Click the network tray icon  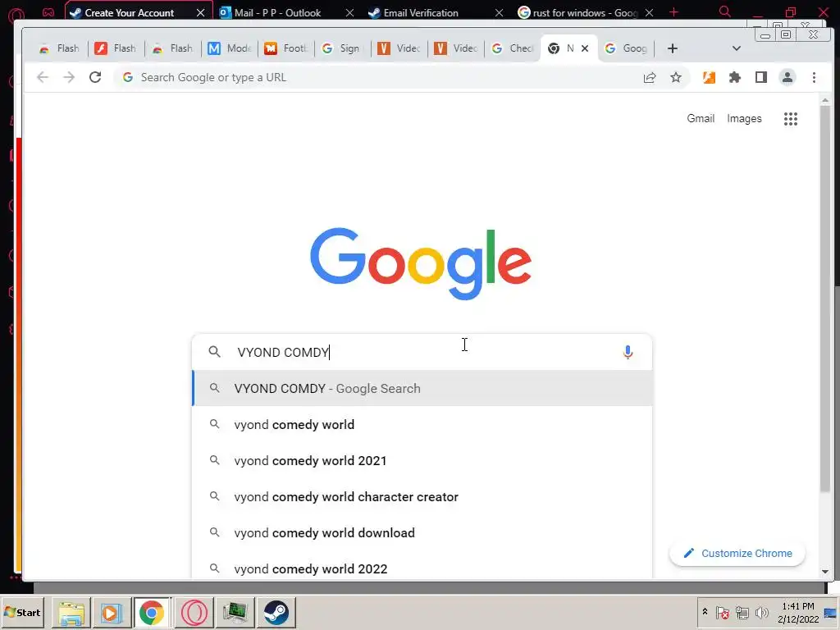(742, 612)
